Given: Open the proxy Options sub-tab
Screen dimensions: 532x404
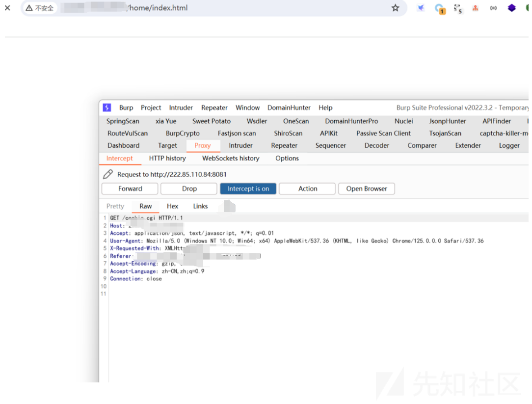Looking at the screenshot, I should [287, 159].
